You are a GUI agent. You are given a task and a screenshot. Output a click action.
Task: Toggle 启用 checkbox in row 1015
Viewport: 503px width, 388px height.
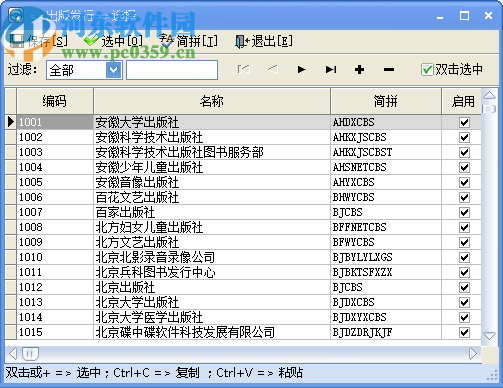pos(464,332)
